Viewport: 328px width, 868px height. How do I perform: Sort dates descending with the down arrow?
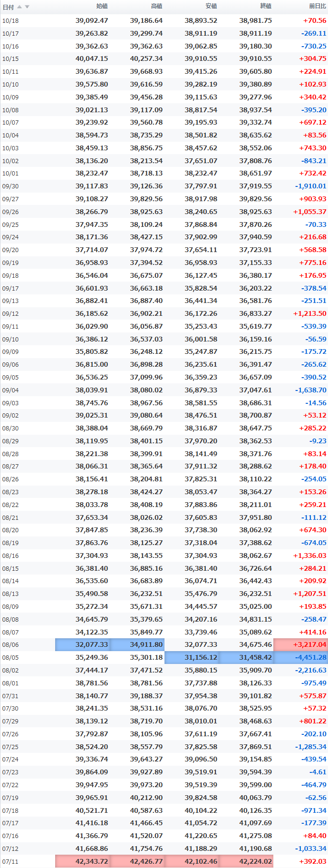(x=27, y=7)
